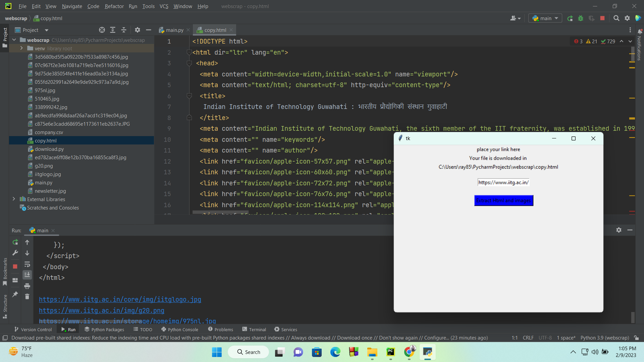Open Search Everywhere magnifier icon
644x362 pixels.
(x=616, y=18)
